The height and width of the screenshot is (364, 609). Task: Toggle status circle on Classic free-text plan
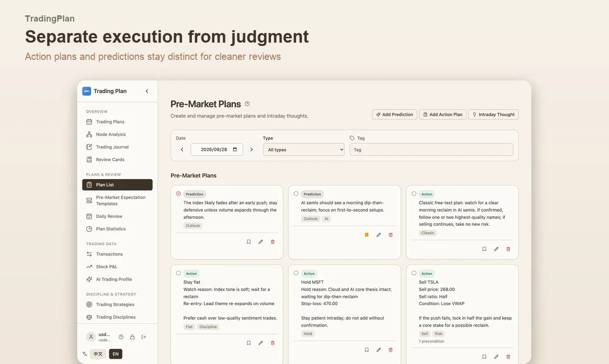pyautogui.click(x=414, y=194)
